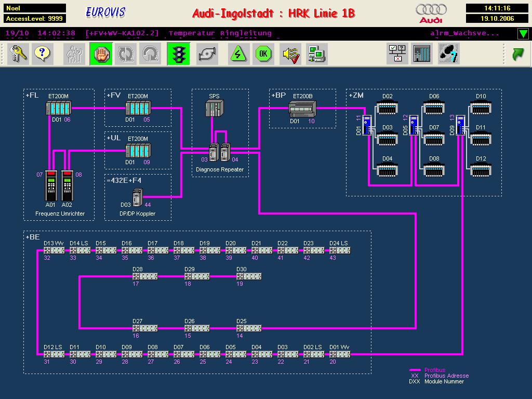
Task: Click the Profibus Adresse legend entry
Action: pos(446,376)
